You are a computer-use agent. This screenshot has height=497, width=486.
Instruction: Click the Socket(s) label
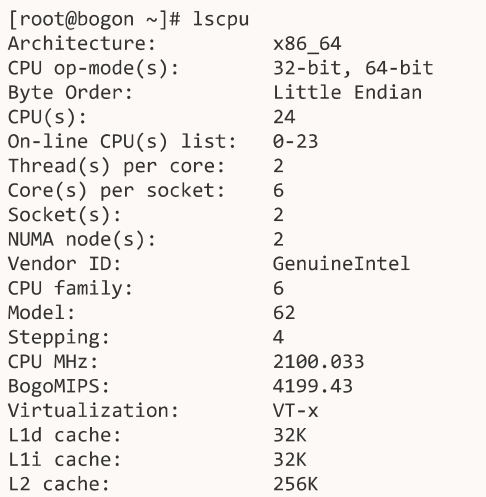click(x=64, y=215)
